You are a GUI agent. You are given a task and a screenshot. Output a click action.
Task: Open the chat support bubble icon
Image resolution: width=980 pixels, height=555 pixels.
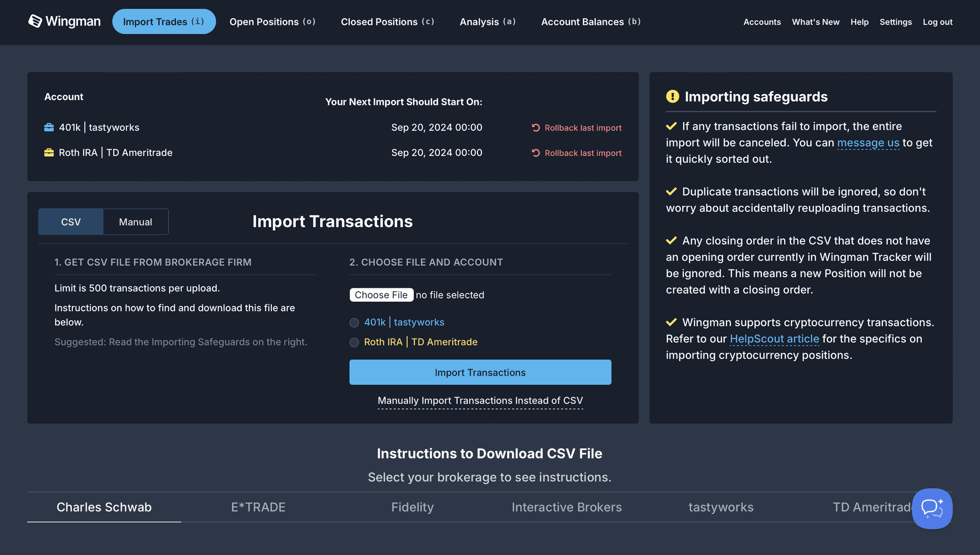coord(932,509)
